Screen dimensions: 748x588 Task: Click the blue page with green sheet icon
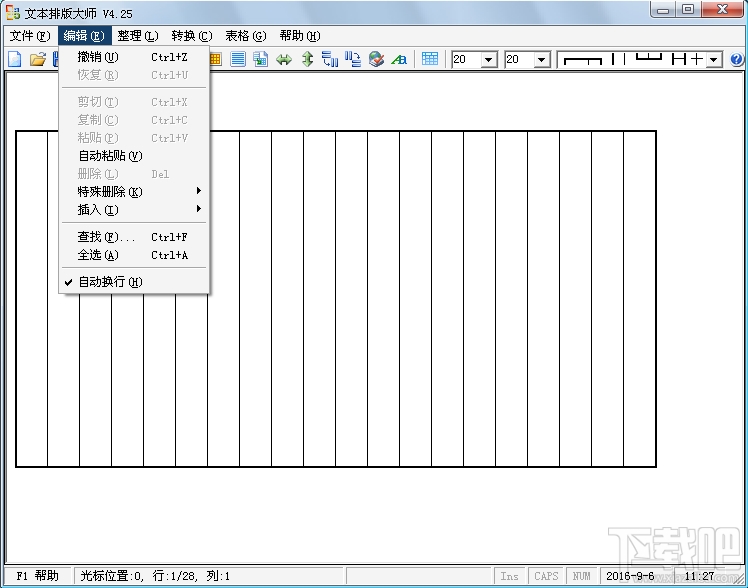(x=260, y=59)
